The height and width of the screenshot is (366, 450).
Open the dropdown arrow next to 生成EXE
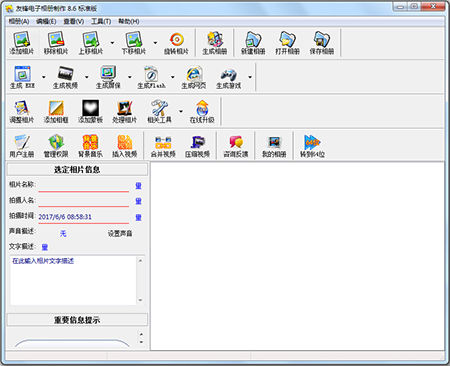point(44,77)
